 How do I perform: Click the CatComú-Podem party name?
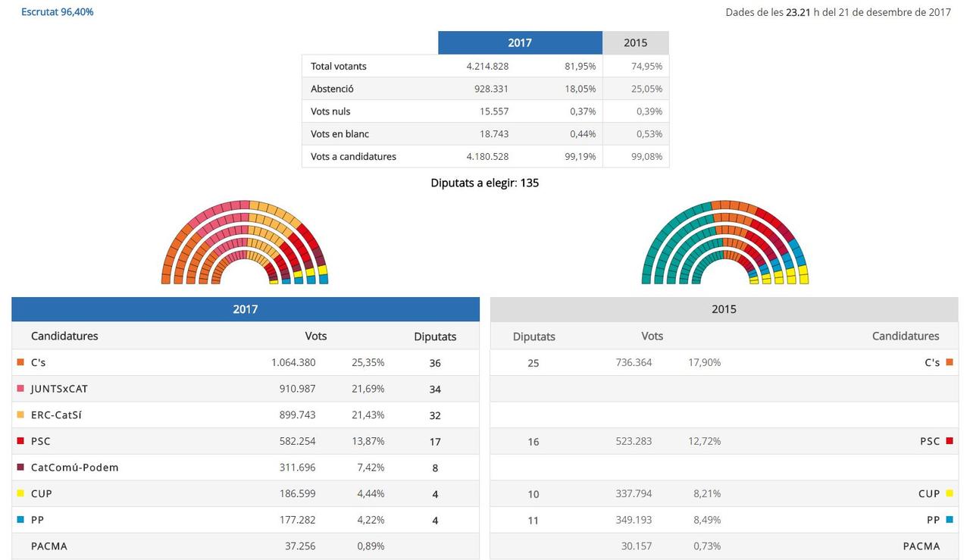click(74, 467)
